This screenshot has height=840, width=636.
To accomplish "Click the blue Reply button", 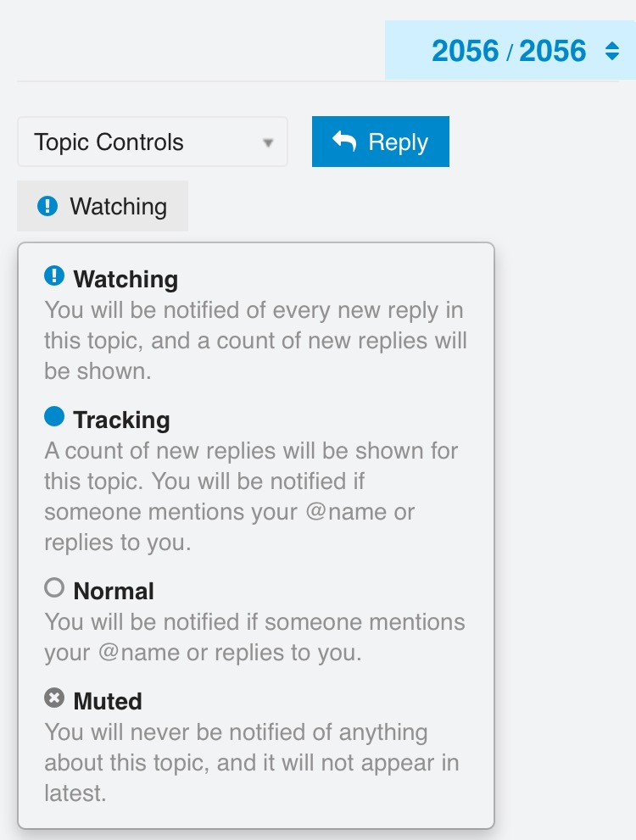I will coord(380,142).
